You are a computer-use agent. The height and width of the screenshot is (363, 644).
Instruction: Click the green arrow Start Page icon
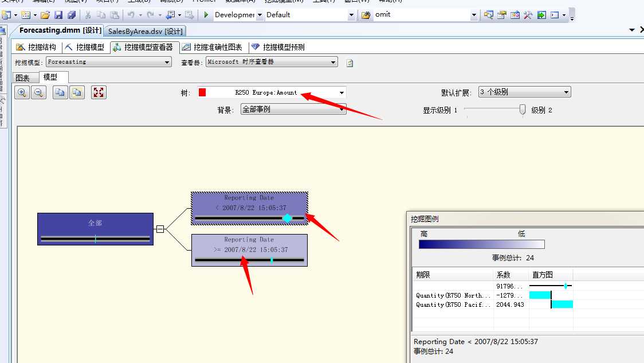(541, 15)
